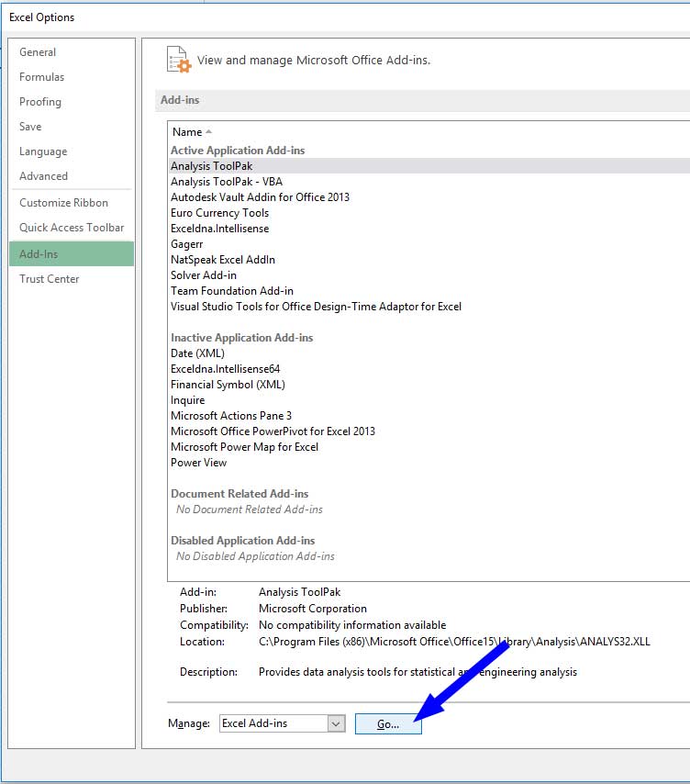690x784 pixels.
Task: Open the Trust Center category
Action: pyautogui.click(x=72, y=279)
